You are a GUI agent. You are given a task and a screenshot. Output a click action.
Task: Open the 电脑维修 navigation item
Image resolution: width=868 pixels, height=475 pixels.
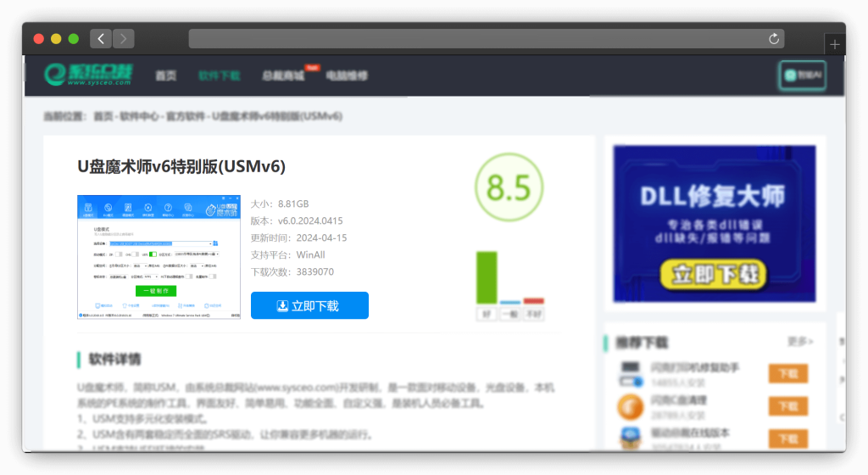(347, 75)
